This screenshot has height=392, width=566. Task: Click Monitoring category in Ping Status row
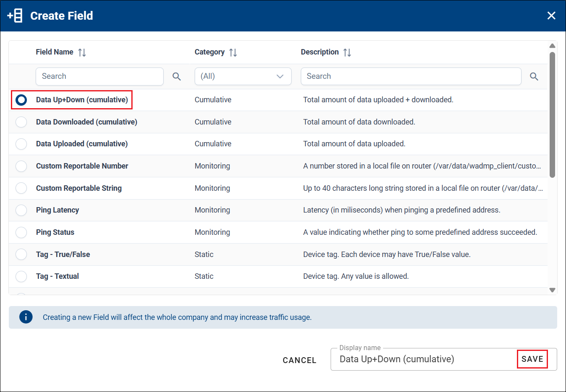[x=212, y=232]
